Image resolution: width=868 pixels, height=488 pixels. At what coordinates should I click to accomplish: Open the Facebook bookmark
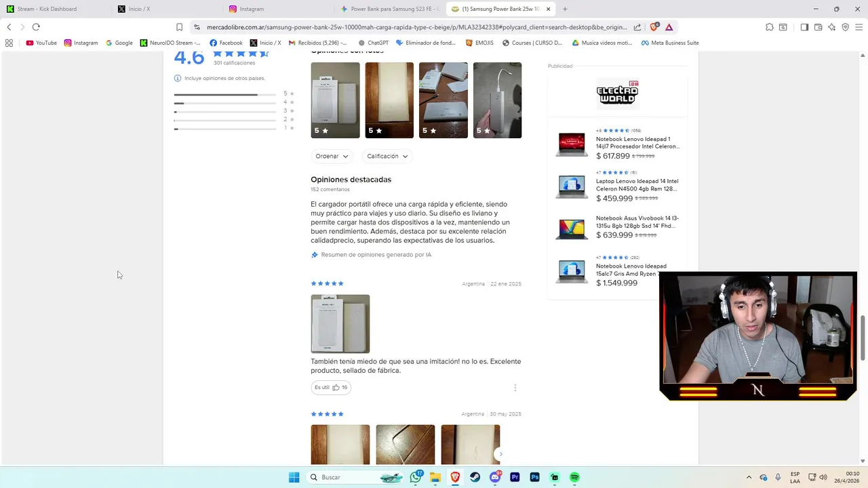click(x=226, y=43)
